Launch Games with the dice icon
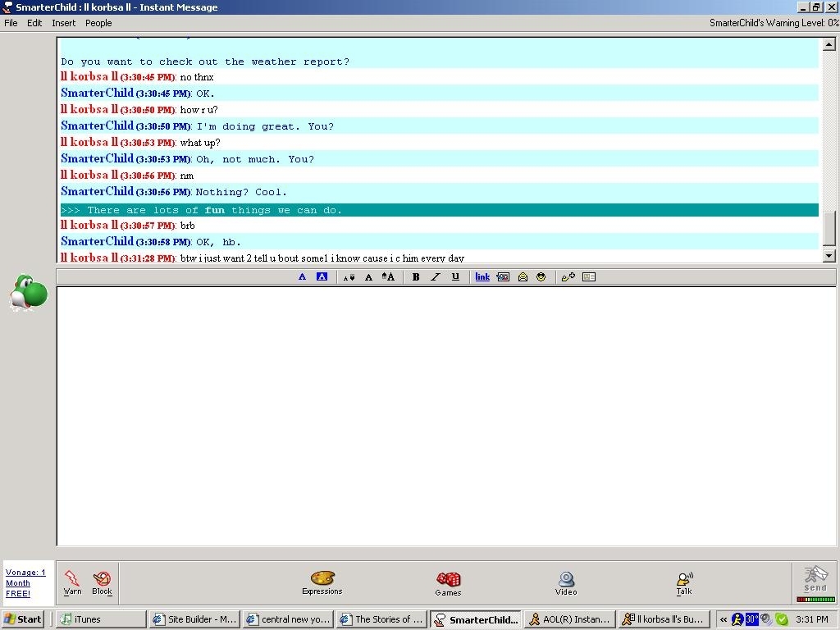Image resolution: width=840 pixels, height=630 pixels. 448,583
